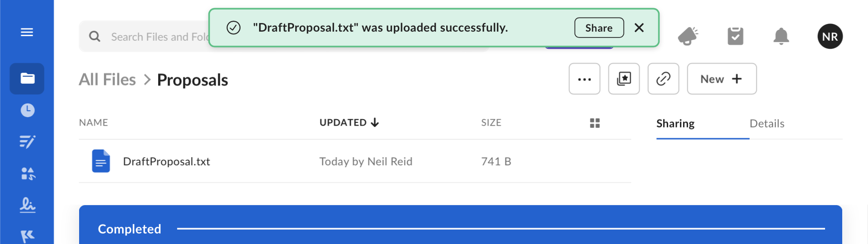Open the Recents clock icon in sidebar
868x244 pixels.
28,110
